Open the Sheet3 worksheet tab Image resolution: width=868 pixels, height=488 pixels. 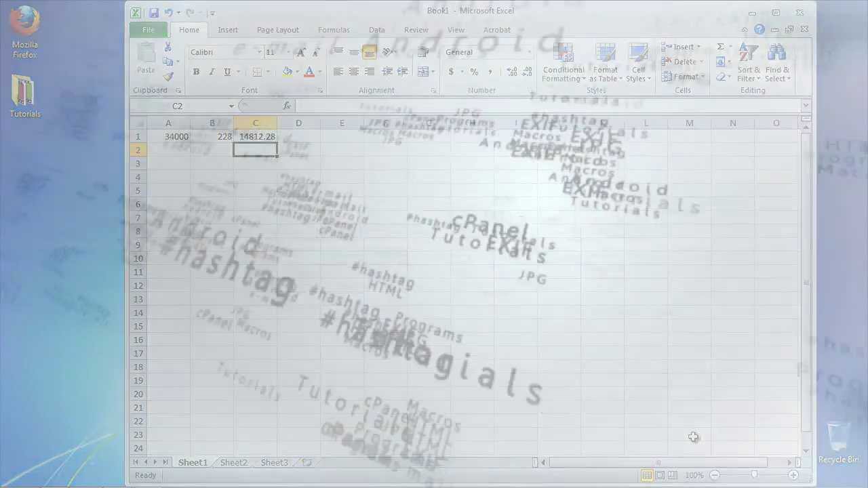point(274,462)
